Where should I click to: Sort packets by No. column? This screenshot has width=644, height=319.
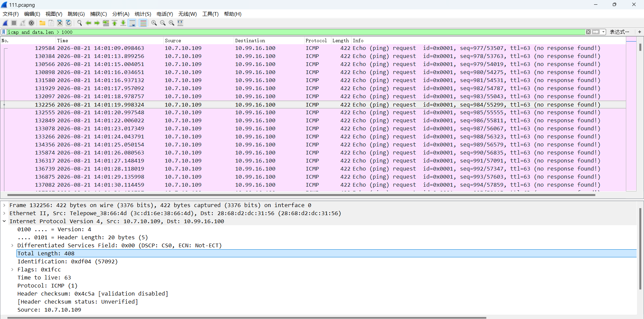28,41
